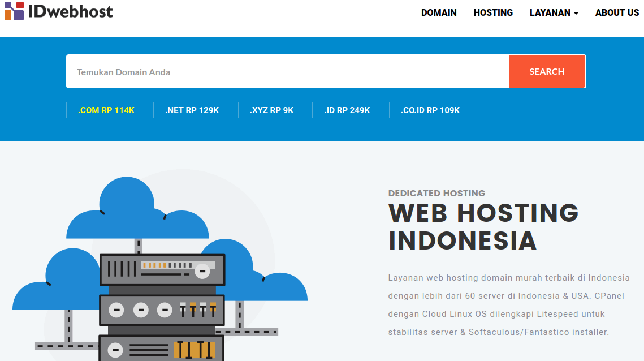Expand the LAYANAN dropdown
This screenshot has height=361, width=644.
[550, 12]
